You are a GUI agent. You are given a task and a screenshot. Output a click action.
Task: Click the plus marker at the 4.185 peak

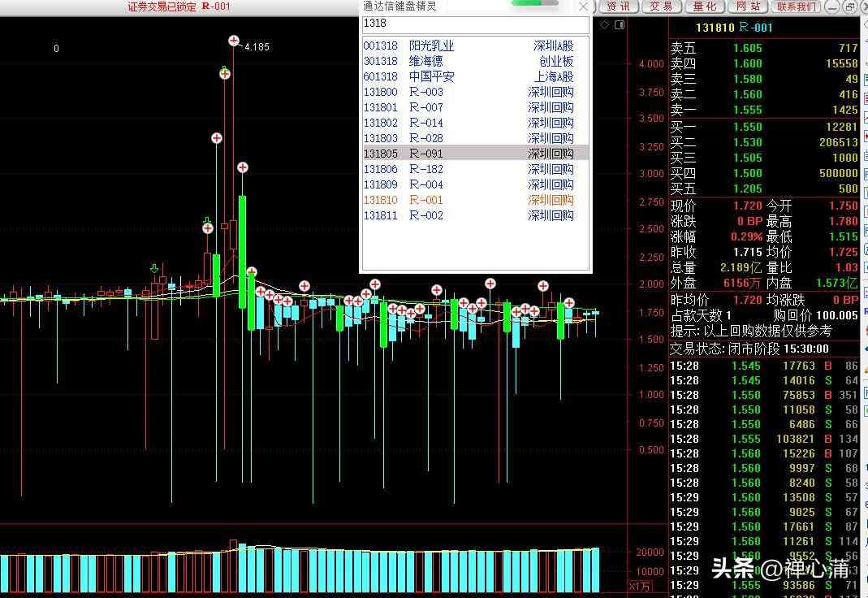pyautogui.click(x=234, y=41)
